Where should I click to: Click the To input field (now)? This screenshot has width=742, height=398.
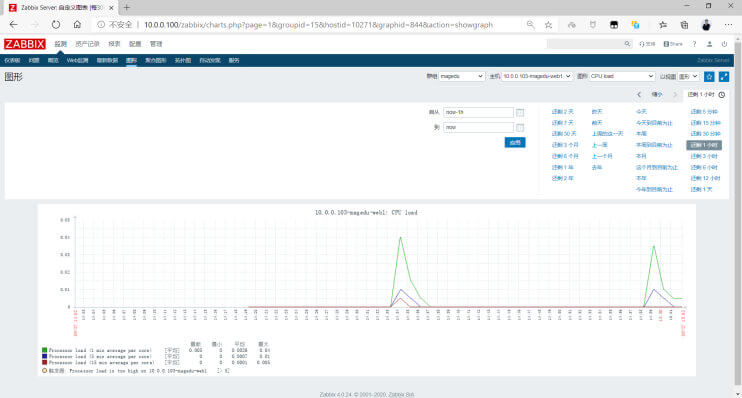click(x=478, y=128)
